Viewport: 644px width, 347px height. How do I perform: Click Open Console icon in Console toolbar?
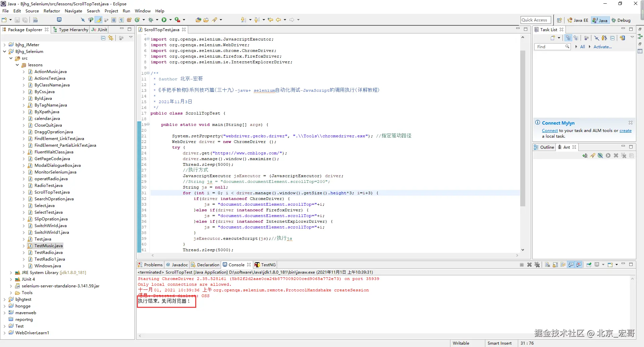610,265
